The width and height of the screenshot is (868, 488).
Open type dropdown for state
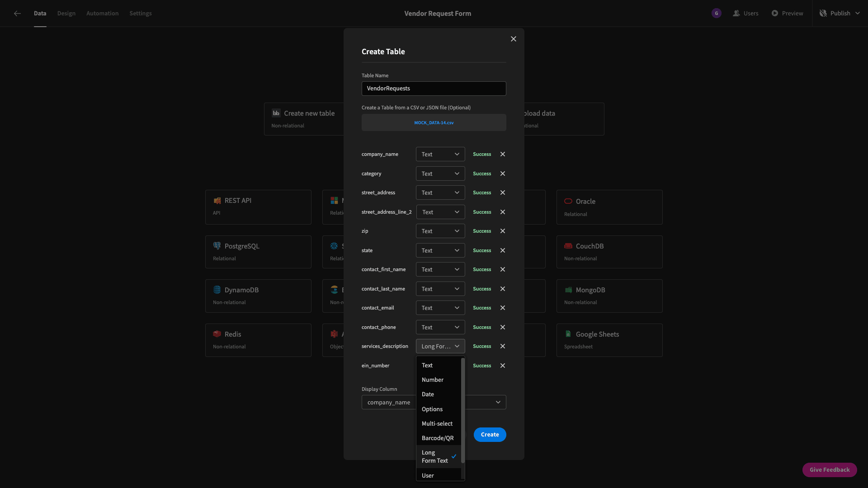click(x=440, y=250)
